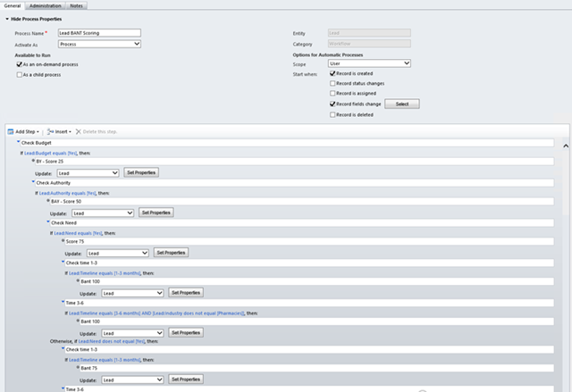
Task: Collapse the Hide Process Properties section
Action: pos(7,18)
